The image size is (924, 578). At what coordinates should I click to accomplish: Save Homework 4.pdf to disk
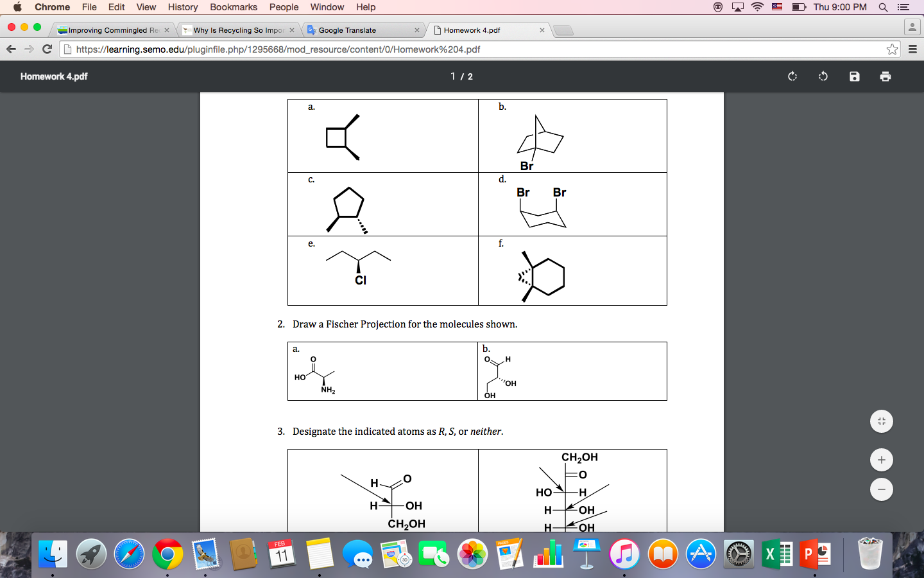point(854,76)
